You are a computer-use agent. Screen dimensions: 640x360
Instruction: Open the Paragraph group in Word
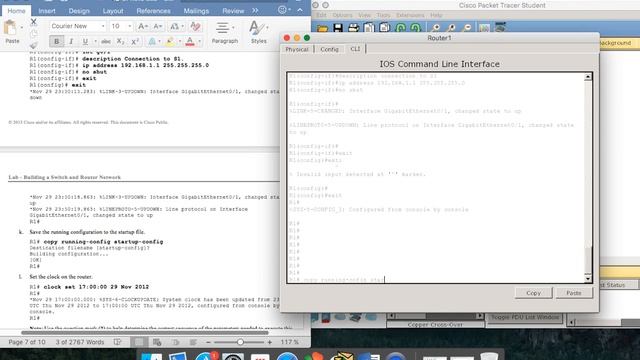pyautogui.click(x=224, y=33)
